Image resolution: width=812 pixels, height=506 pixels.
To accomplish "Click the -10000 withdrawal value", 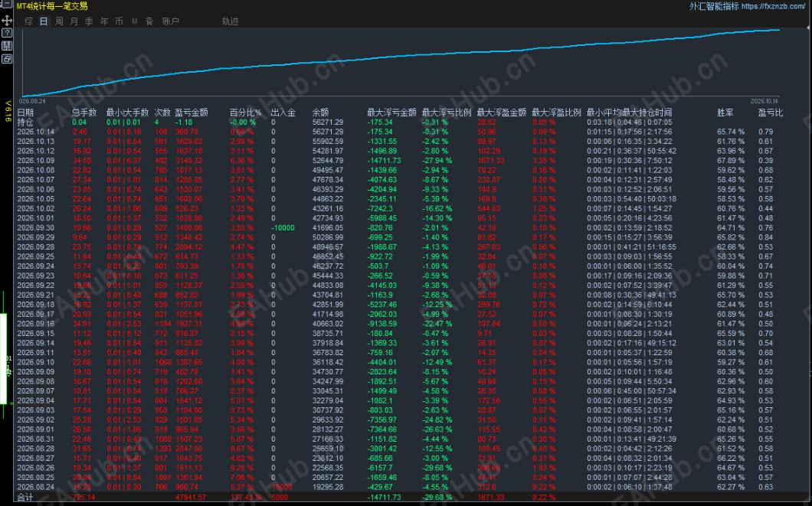I will (x=283, y=227).
